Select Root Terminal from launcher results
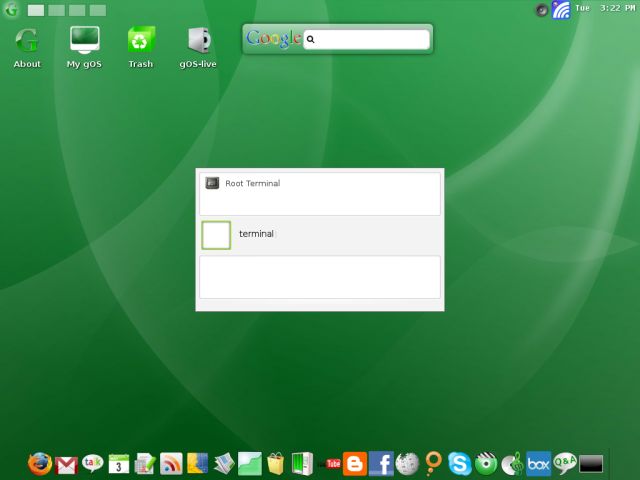Viewport: 640px width, 480px height. pyautogui.click(x=252, y=184)
